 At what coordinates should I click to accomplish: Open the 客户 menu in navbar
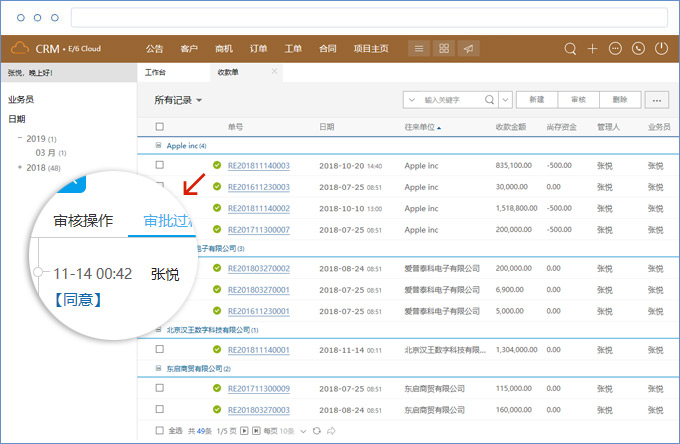(x=189, y=48)
